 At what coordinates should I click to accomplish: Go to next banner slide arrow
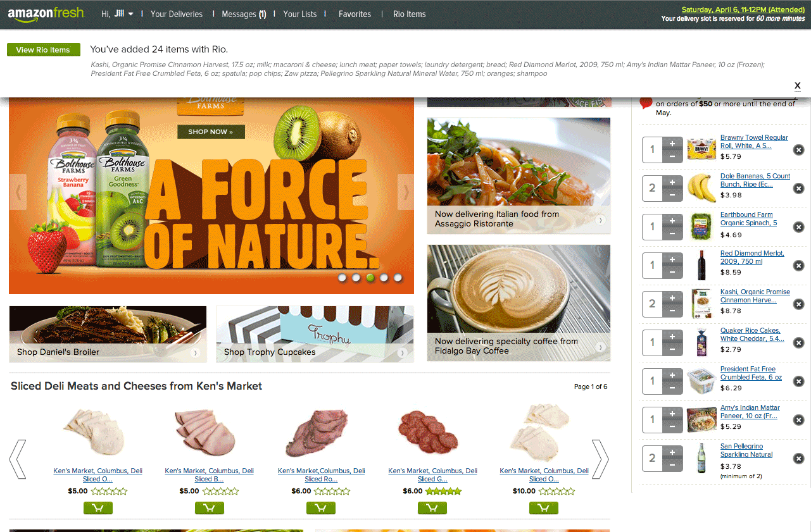406,192
